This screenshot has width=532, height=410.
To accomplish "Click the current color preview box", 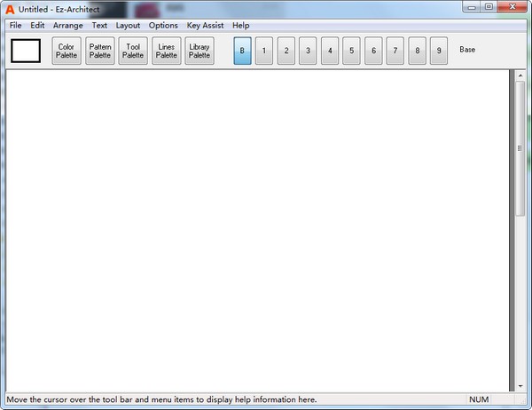I will 26,51.
